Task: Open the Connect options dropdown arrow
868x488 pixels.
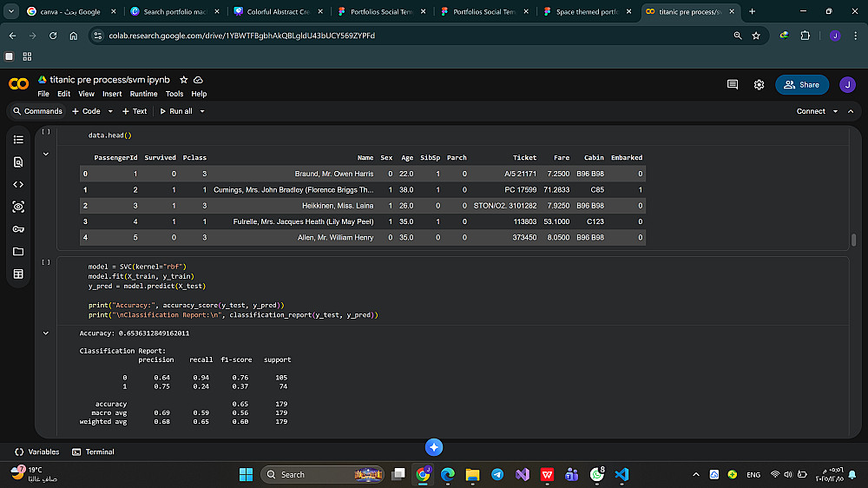Action: [x=835, y=111]
